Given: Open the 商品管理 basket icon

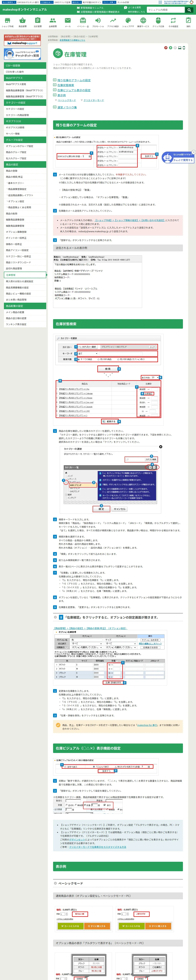Looking at the screenshot, I should 22,22.
